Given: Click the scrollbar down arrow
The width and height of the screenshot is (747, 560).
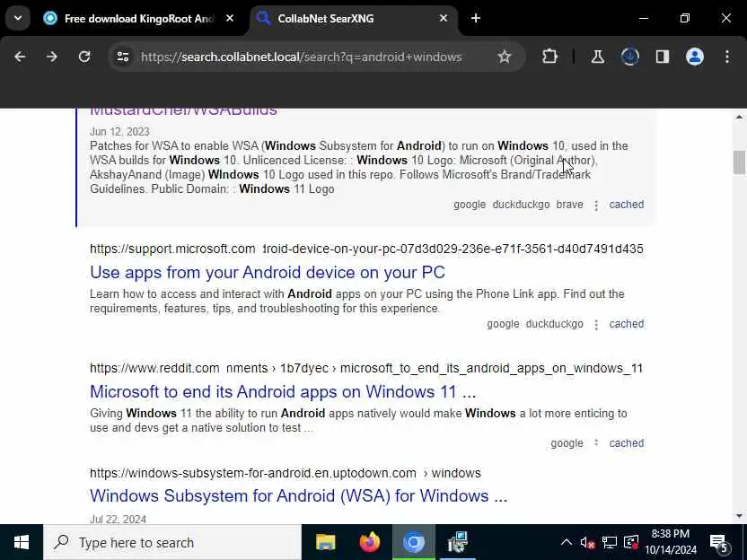Looking at the screenshot, I should (x=739, y=516).
